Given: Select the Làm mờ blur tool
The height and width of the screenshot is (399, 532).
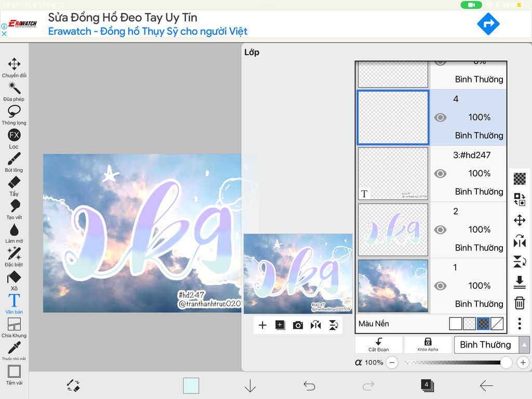Looking at the screenshot, I should 14,233.
